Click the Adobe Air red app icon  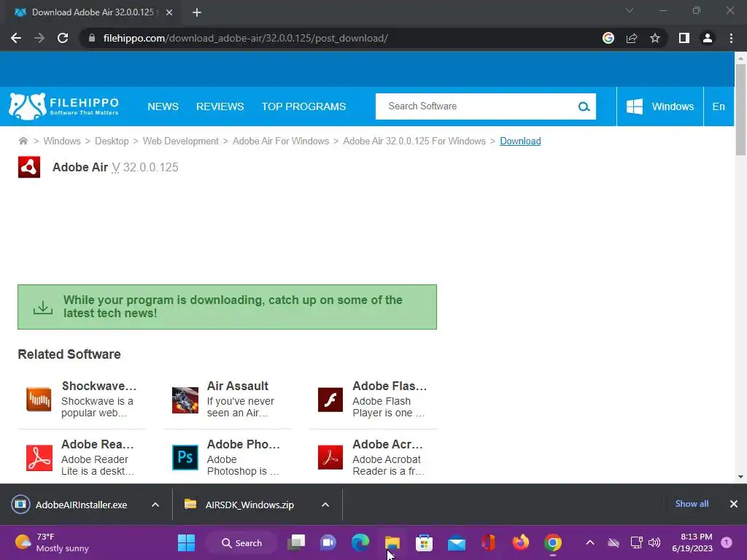coord(29,167)
